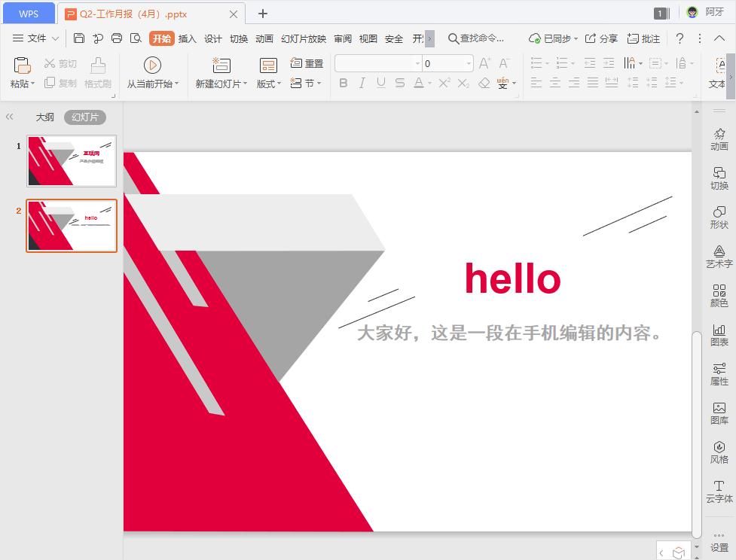This screenshot has height=560, width=736.
Task: Expand the Paste (粘贴) dropdown arrow
Action: (33, 84)
